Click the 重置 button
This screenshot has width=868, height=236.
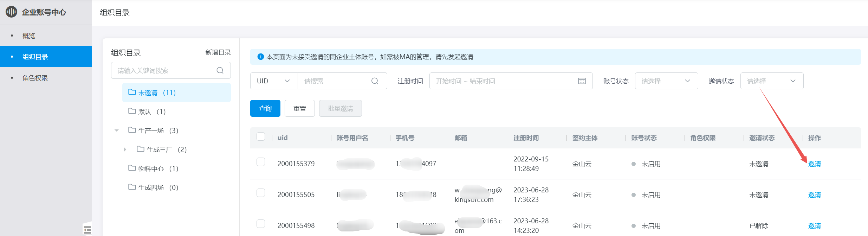[300, 108]
